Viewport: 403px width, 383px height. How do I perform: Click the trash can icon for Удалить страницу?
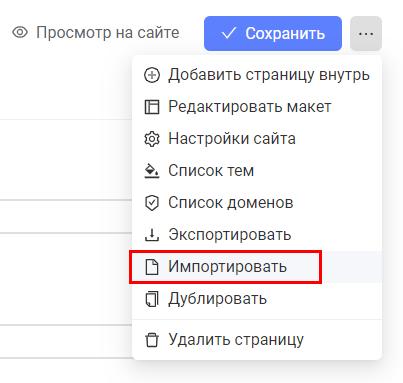click(x=152, y=340)
